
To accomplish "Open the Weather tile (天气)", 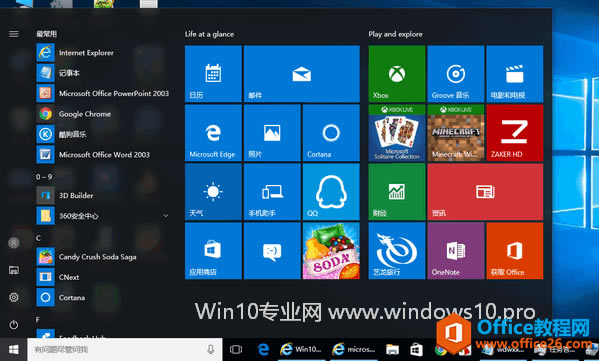I will 213,192.
